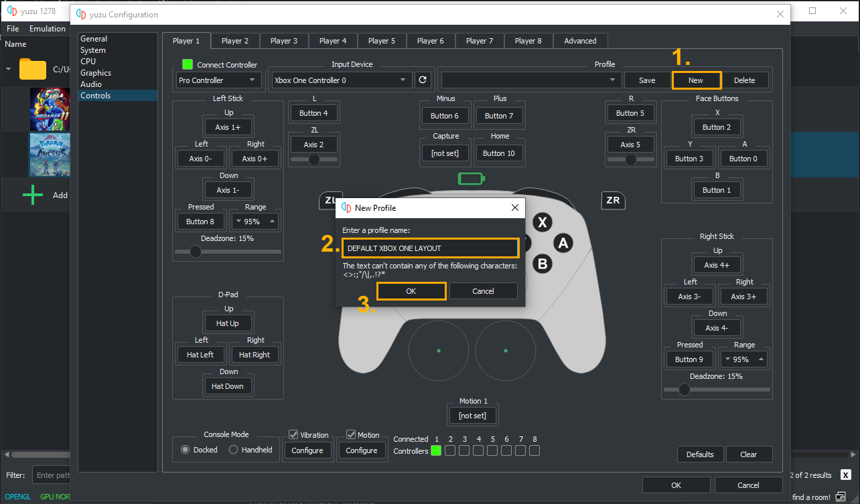Open the File menu in yuzu window
The width and height of the screenshot is (860, 504).
click(x=13, y=29)
